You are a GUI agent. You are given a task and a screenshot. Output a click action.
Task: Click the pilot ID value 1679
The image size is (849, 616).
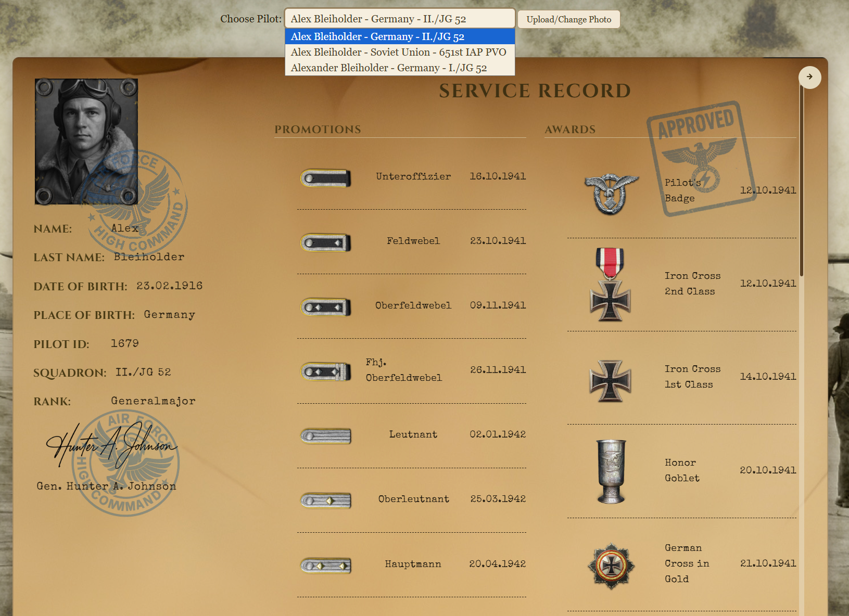124,343
